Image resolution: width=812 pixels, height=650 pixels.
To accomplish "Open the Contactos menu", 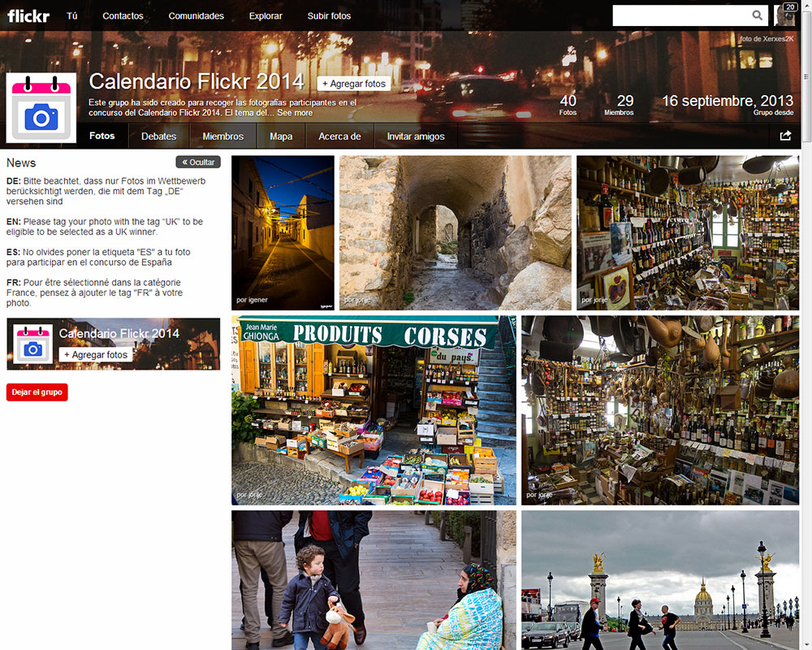I will click(x=123, y=16).
